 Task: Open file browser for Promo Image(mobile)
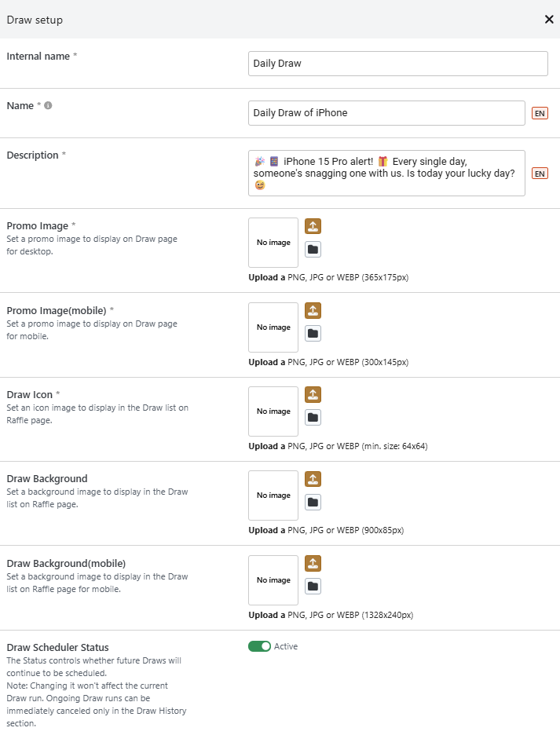313,334
